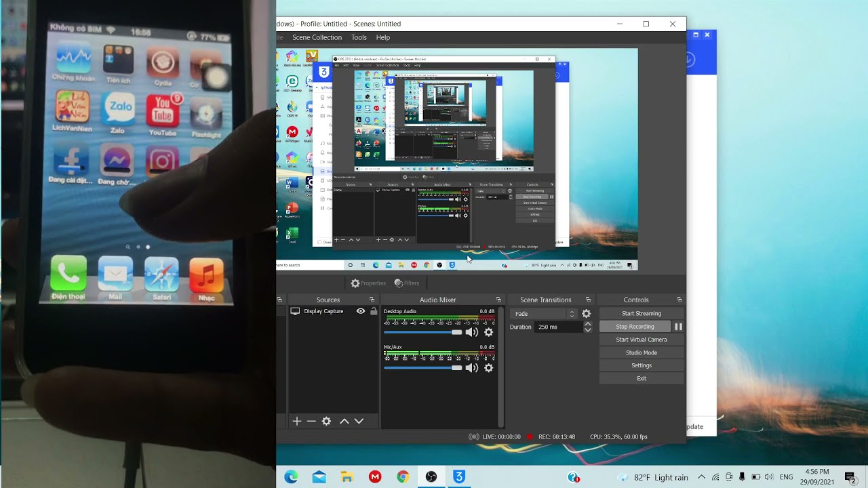Tap Instagram app on the phone
The height and width of the screenshot is (488, 868).
pyautogui.click(x=162, y=162)
